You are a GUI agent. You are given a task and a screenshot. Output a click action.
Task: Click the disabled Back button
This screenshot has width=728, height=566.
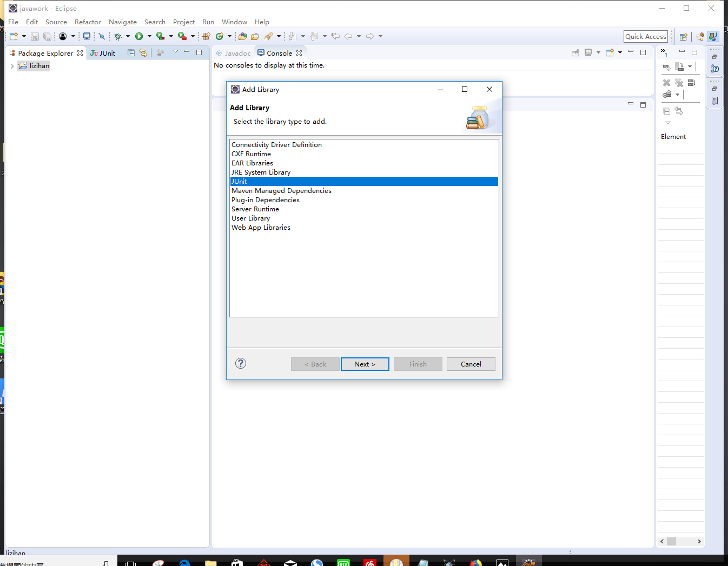click(315, 364)
